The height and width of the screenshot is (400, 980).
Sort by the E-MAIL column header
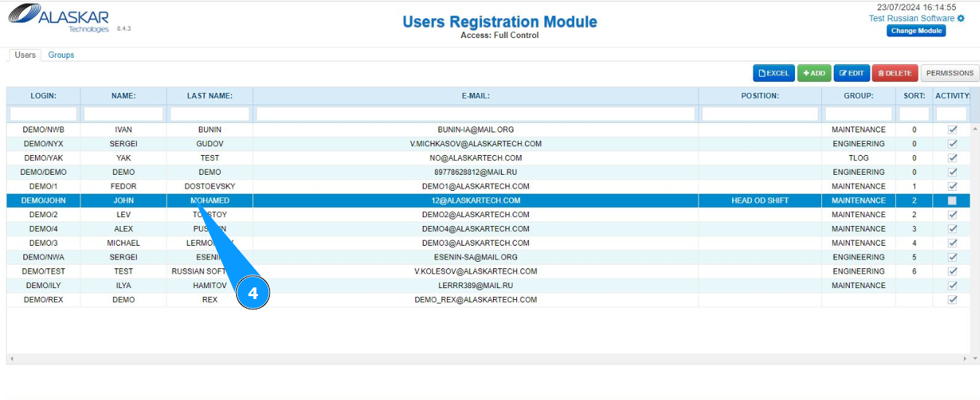tap(475, 96)
